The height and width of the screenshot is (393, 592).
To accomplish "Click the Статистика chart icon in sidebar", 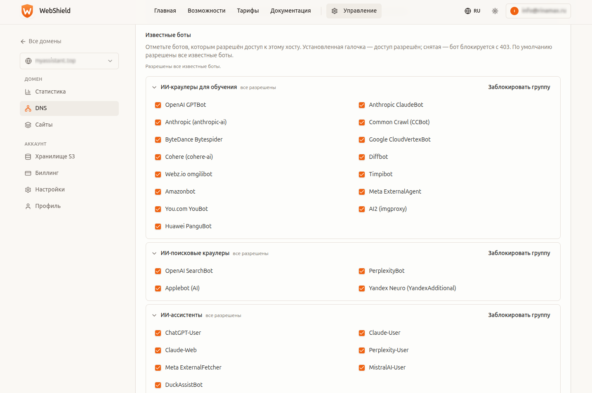I will tap(28, 92).
